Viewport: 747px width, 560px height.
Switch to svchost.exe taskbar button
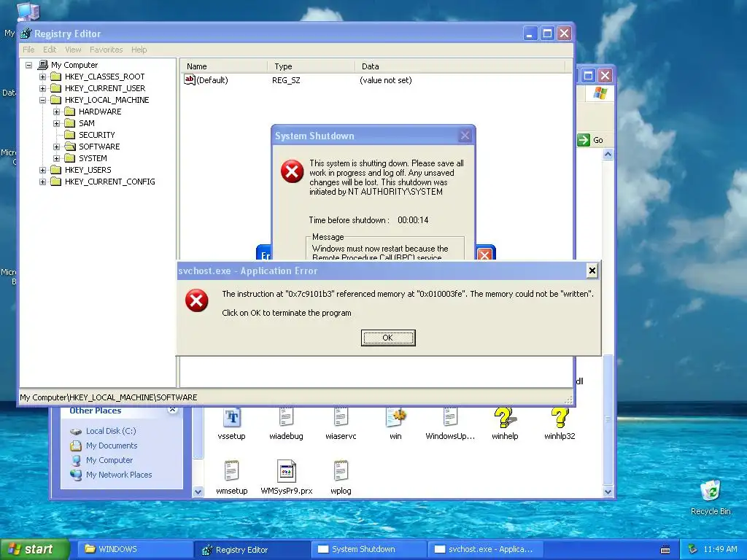[x=485, y=549]
